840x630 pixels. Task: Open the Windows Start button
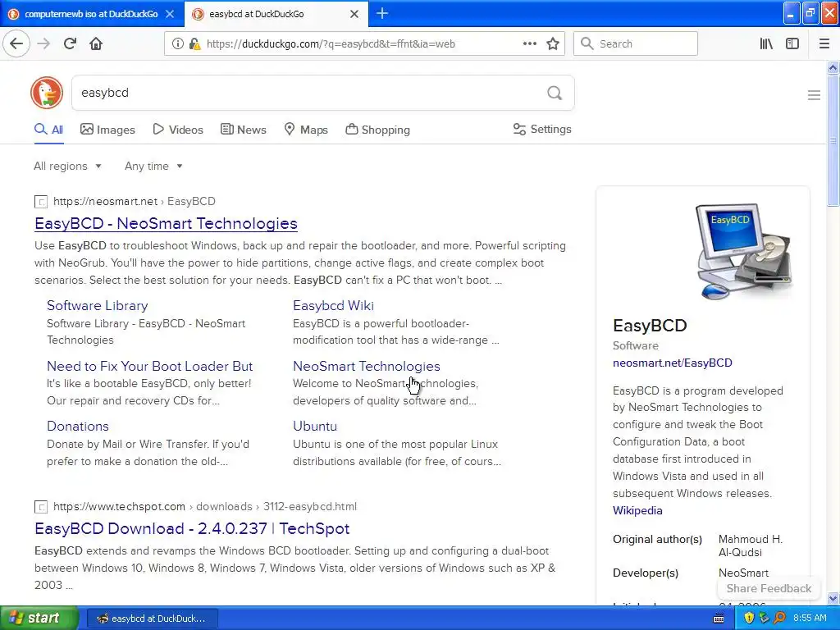[39, 619]
